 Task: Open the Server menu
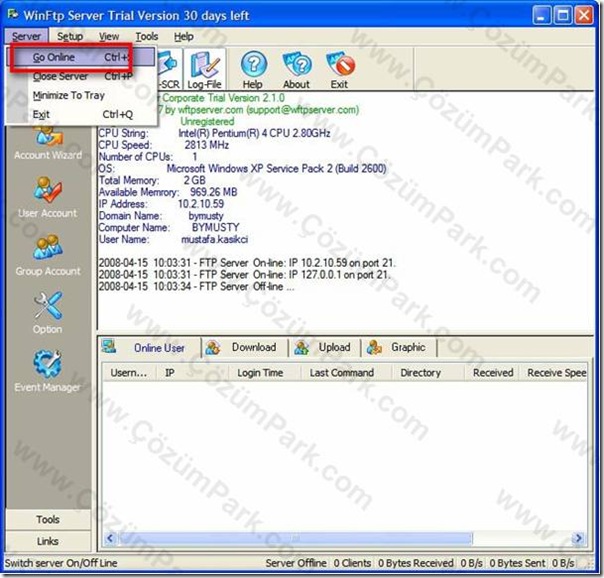click(x=26, y=36)
